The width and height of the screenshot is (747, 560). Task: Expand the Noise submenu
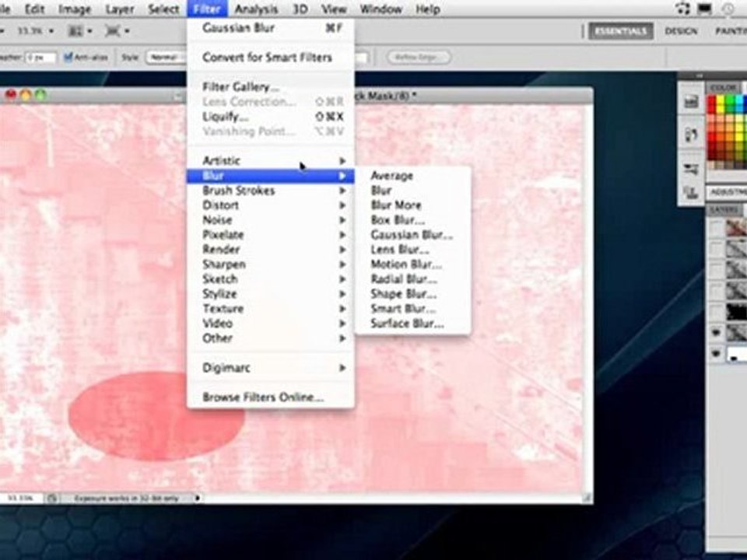coord(271,220)
